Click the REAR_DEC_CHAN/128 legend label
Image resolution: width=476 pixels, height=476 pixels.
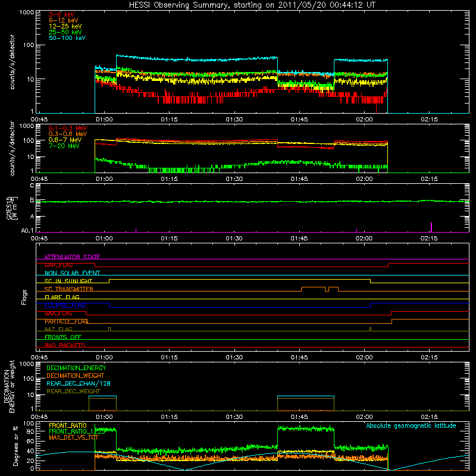click(x=79, y=383)
